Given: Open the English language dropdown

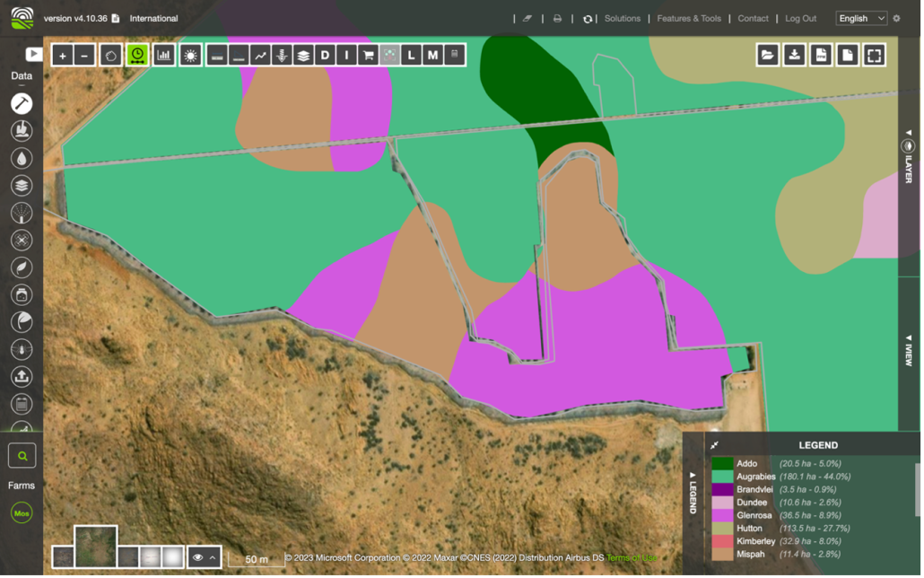Looking at the screenshot, I should point(859,18).
